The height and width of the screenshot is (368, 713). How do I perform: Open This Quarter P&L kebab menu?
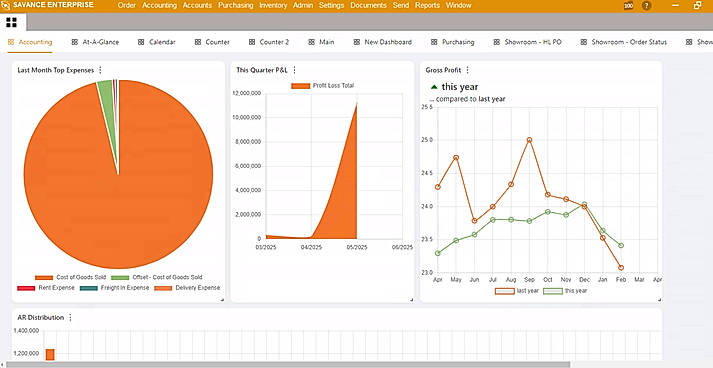pos(294,70)
